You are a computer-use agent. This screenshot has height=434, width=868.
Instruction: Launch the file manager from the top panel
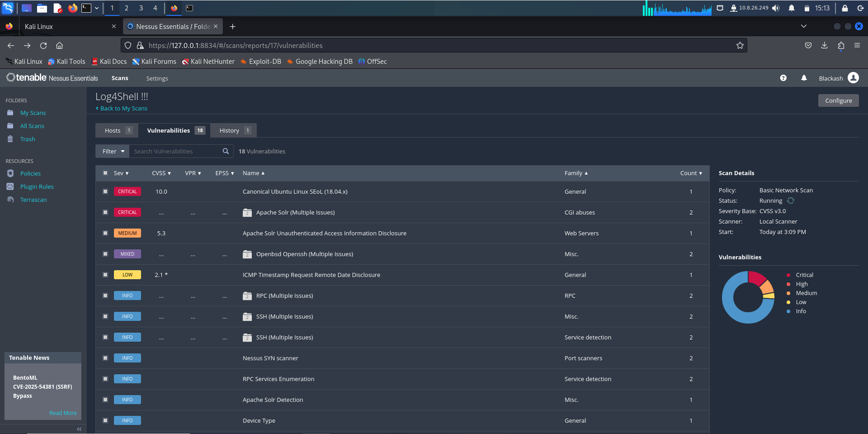pos(42,8)
